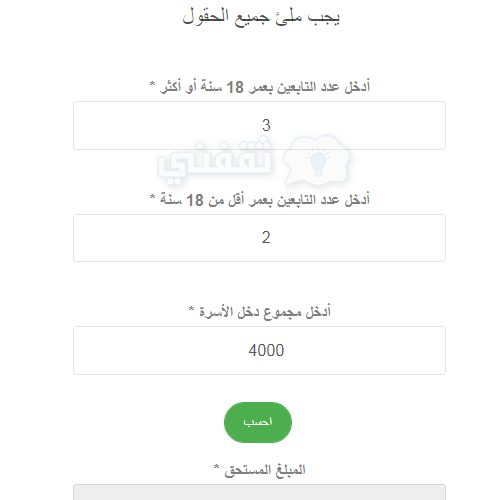Screen dimensions: 500x500
Task: Click the asterisk beside the أقل من 18 label
Action: click(x=152, y=196)
